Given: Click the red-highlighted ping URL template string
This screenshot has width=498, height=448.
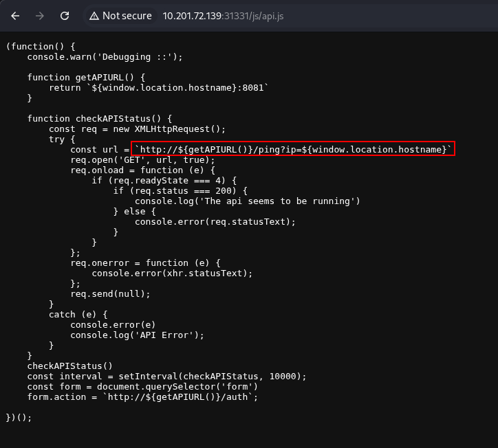Looking at the screenshot, I should [293, 149].
